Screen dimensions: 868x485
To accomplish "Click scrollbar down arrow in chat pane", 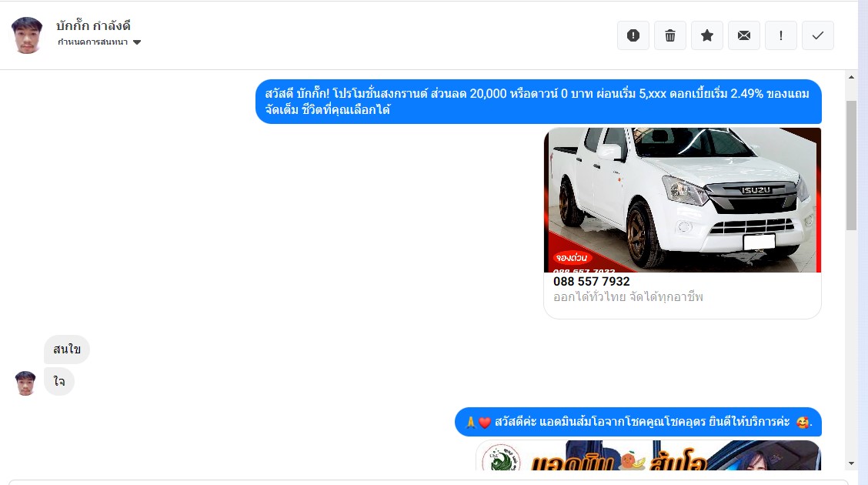I will (851, 463).
